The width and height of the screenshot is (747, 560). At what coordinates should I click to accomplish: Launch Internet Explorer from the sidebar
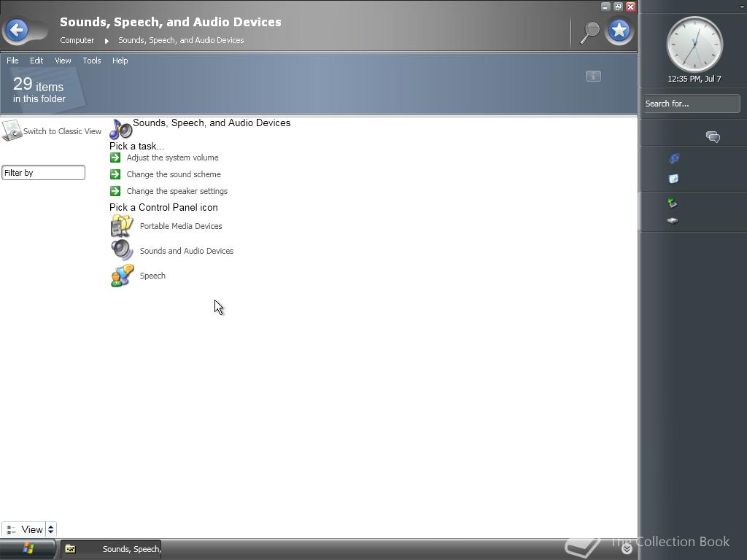tap(674, 158)
